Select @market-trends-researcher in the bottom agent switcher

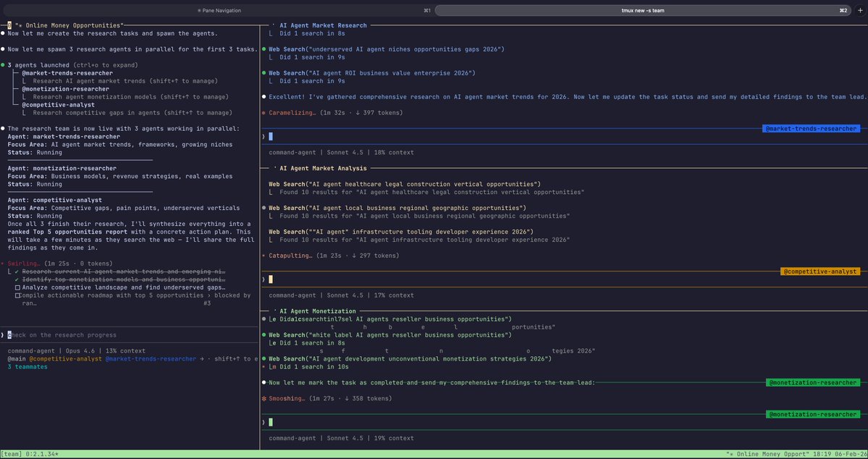tap(151, 359)
